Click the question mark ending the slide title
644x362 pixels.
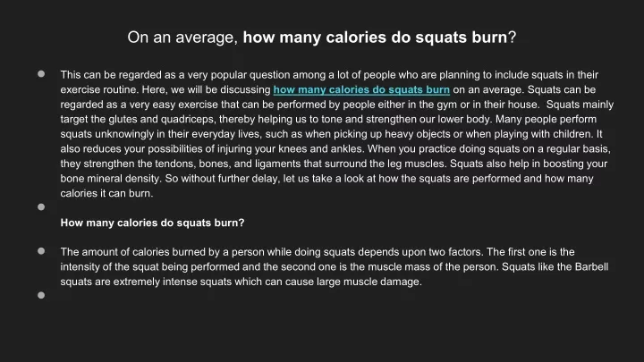[x=513, y=38]
